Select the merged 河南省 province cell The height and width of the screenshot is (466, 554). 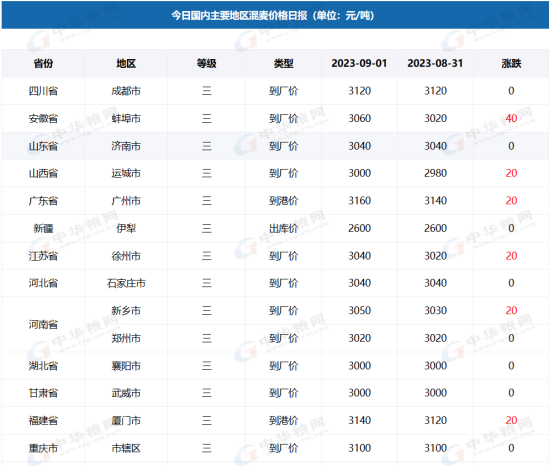click(x=43, y=324)
